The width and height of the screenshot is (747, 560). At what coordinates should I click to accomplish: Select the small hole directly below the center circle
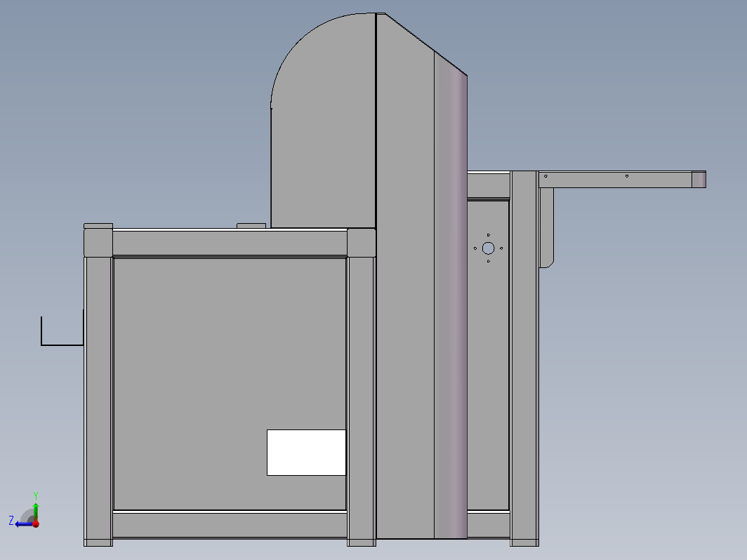click(x=489, y=261)
